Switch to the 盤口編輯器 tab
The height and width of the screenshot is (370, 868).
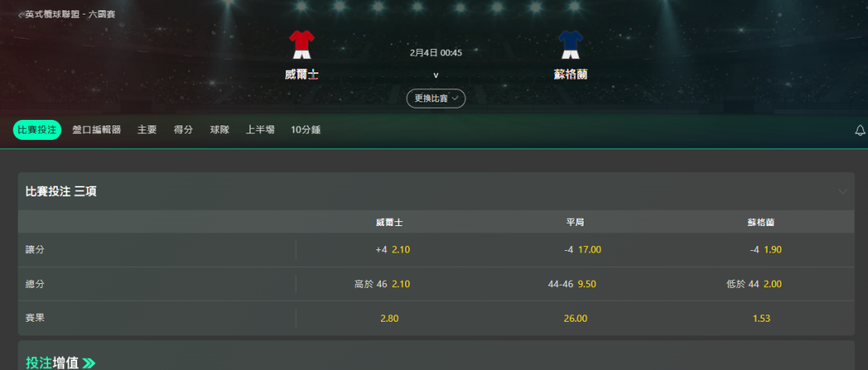point(96,130)
